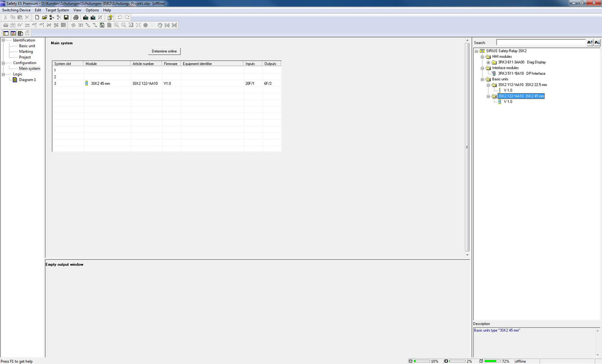Toggle the navigation window view icon
This screenshot has height=364, width=602.
pos(6,33)
